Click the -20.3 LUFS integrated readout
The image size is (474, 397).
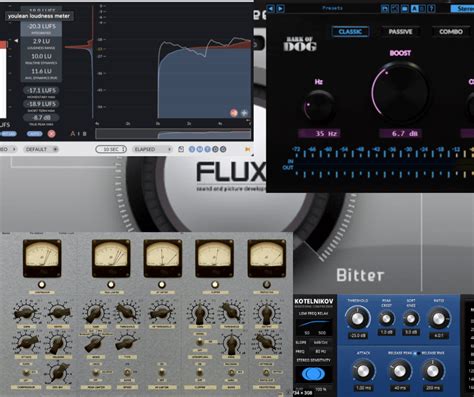pyautogui.click(x=42, y=27)
